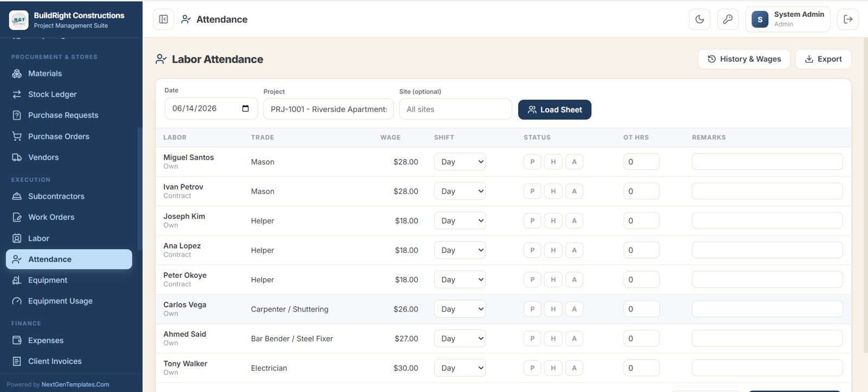The image size is (868, 392).
Task: Mark Miguel Santos as Present (P)
Action: point(532,162)
